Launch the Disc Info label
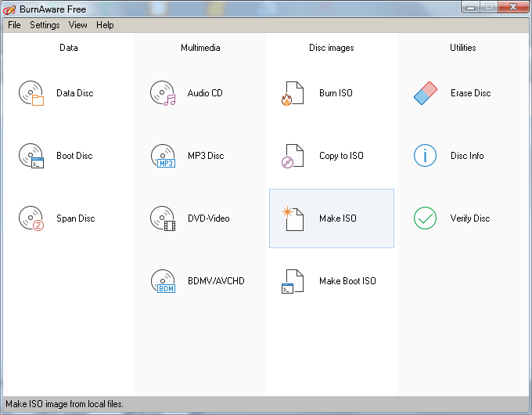 [467, 156]
